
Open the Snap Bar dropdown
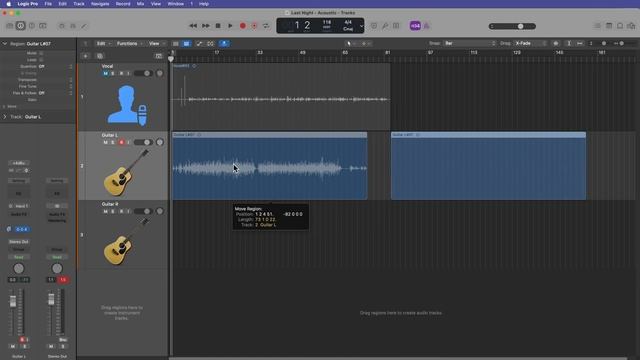(469, 43)
